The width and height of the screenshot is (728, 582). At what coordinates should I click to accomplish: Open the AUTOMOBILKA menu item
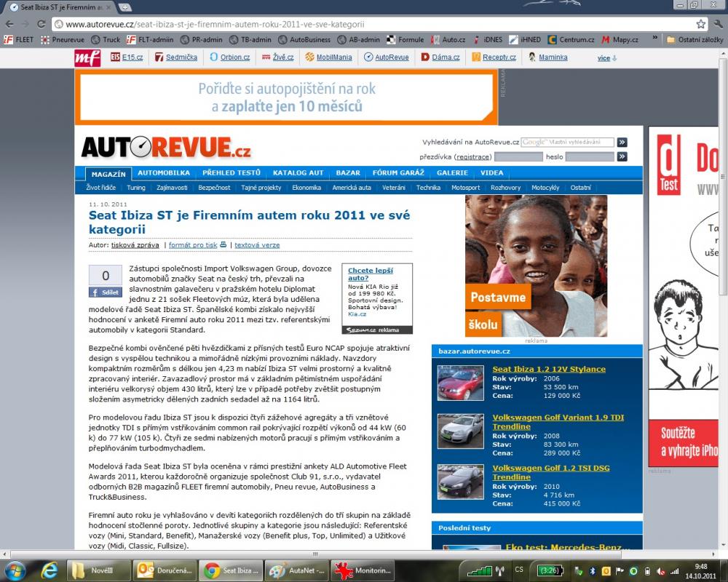164,172
